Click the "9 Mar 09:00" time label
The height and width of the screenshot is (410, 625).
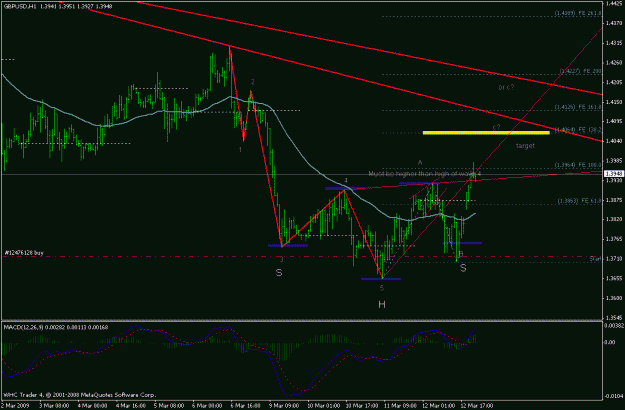tap(284, 405)
